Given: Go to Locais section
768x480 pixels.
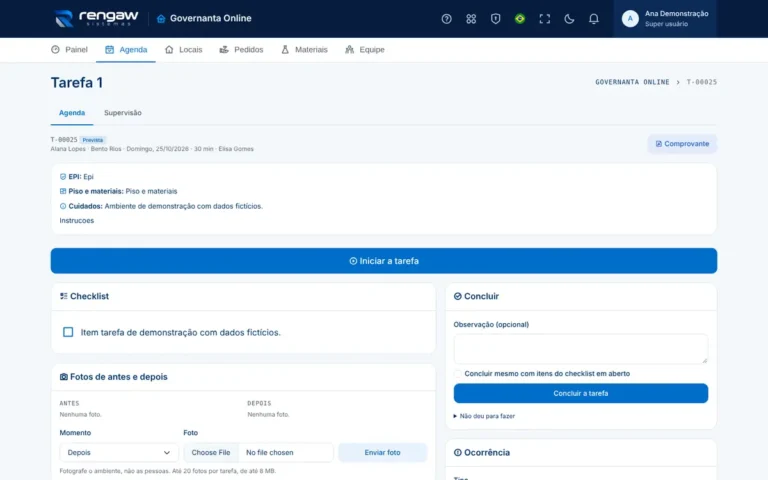Looking at the screenshot, I should [x=184, y=49].
